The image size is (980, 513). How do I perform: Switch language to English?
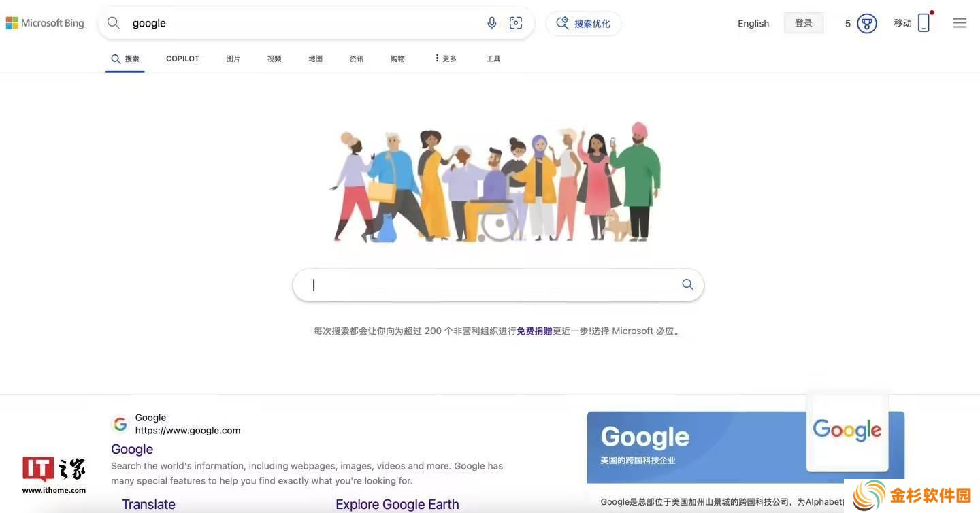click(x=753, y=23)
